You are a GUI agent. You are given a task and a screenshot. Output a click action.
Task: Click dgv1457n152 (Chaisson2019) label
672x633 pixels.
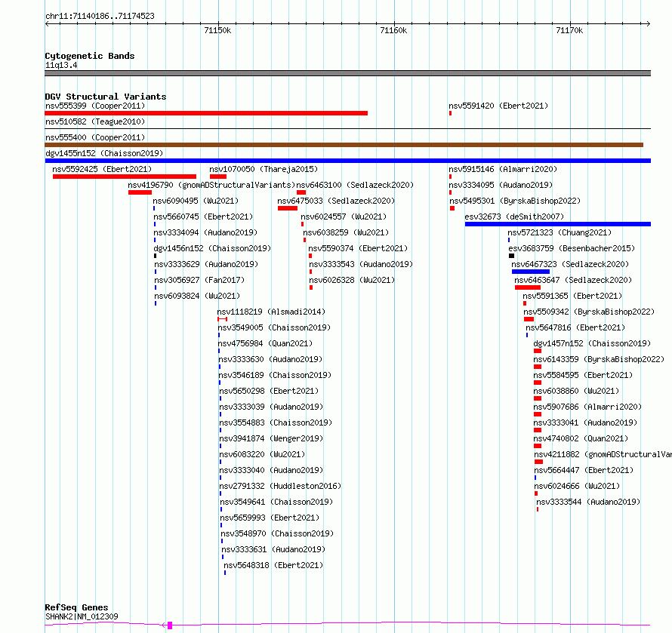pos(592,343)
